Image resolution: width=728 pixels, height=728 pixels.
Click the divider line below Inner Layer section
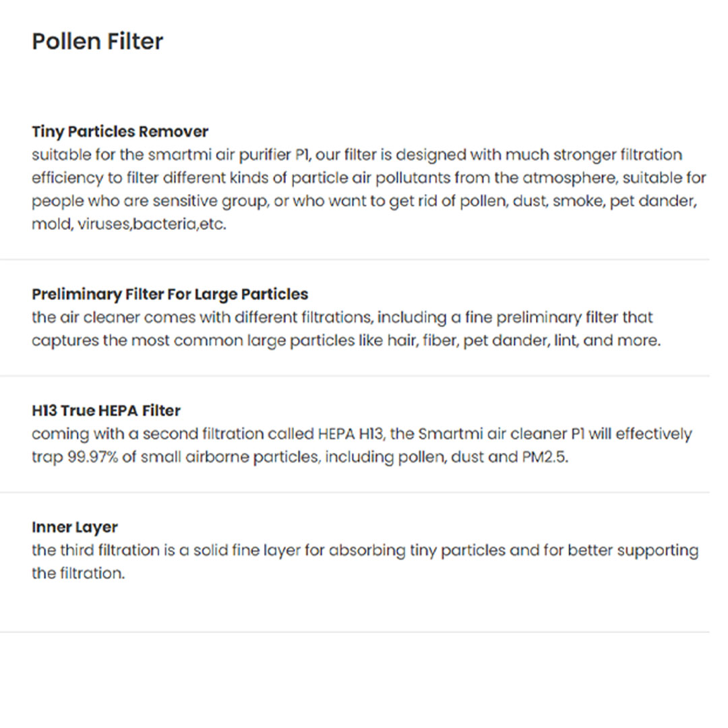click(x=355, y=632)
